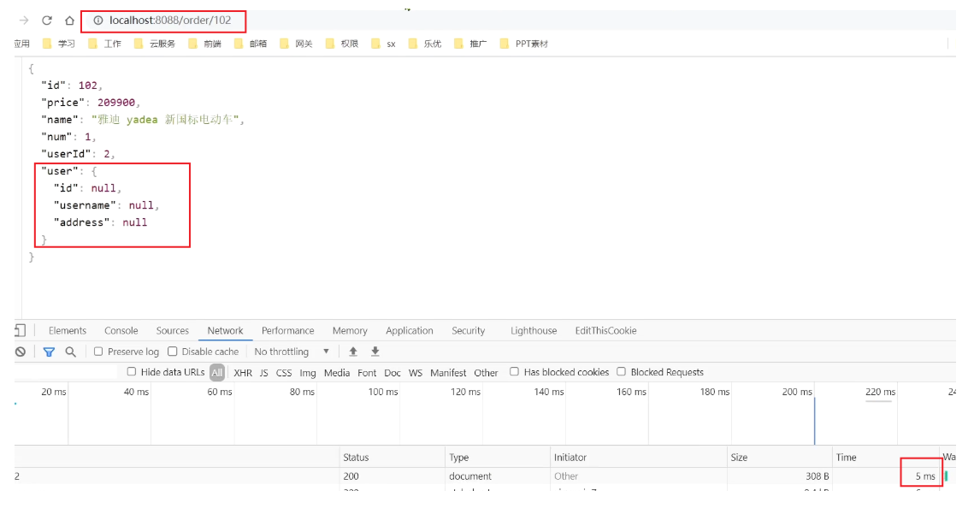
Task: View site information icon in address bar
Action: [x=98, y=21]
